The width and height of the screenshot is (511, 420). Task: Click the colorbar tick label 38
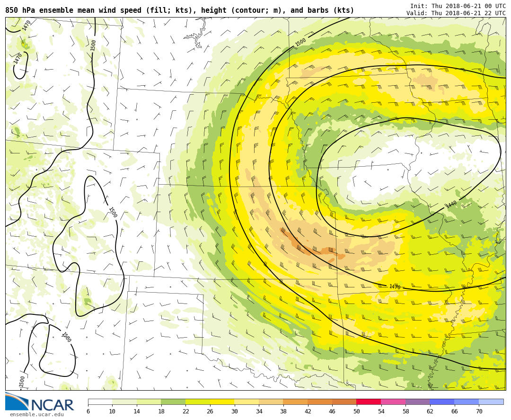pyautogui.click(x=283, y=411)
